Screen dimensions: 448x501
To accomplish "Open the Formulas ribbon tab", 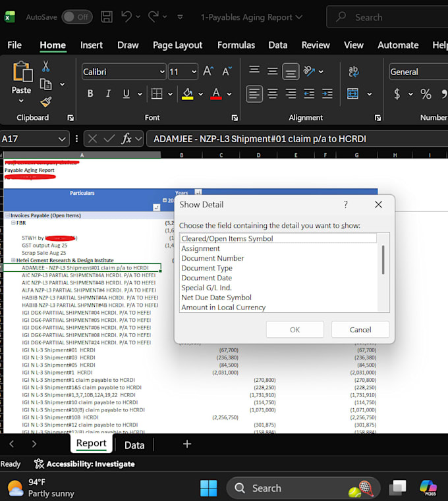I will click(x=236, y=45).
